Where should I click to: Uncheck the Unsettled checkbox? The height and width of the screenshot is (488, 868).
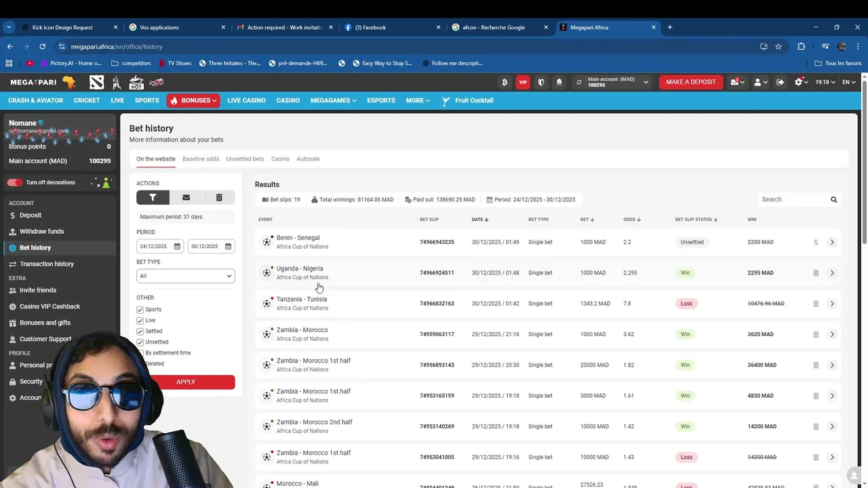[x=140, y=342]
